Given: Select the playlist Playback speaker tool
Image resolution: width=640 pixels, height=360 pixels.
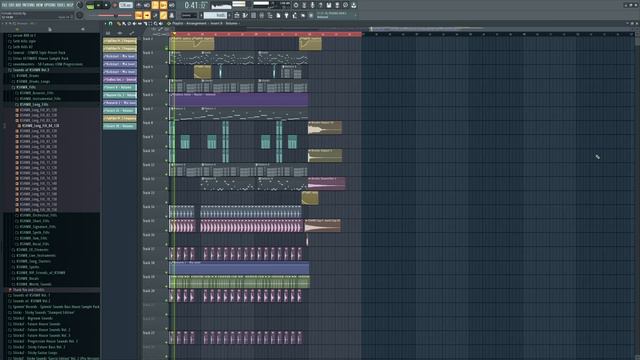Looking at the screenshot, I should (161, 24).
